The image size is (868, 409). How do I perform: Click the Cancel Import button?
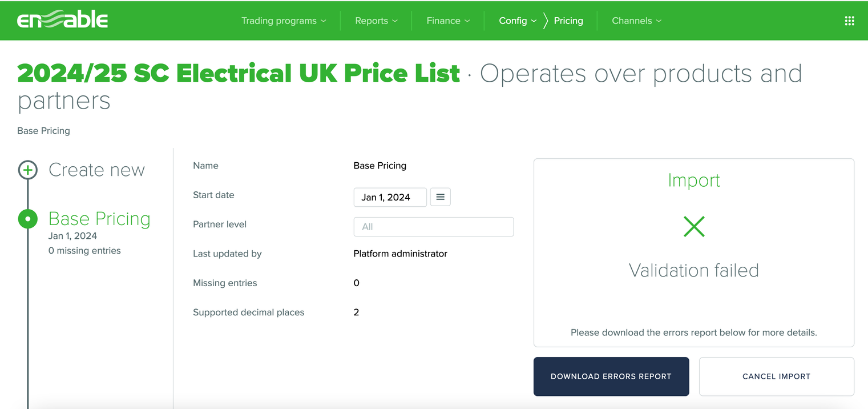776,376
